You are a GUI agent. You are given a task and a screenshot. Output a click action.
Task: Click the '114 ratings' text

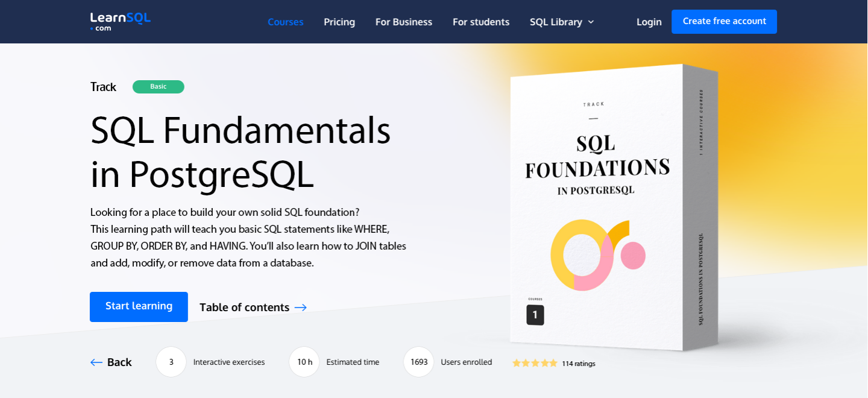point(579,364)
